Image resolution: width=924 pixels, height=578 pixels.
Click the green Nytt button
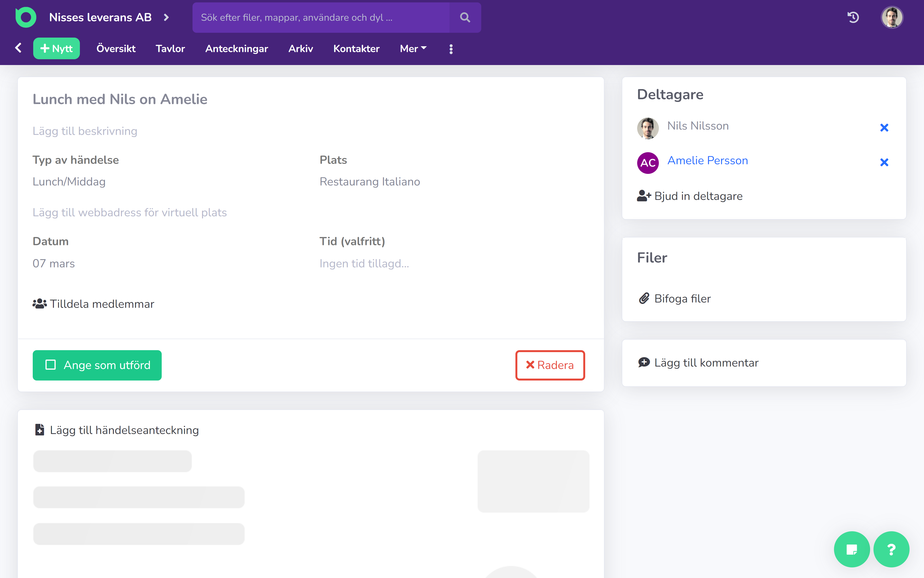[x=57, y=49]
